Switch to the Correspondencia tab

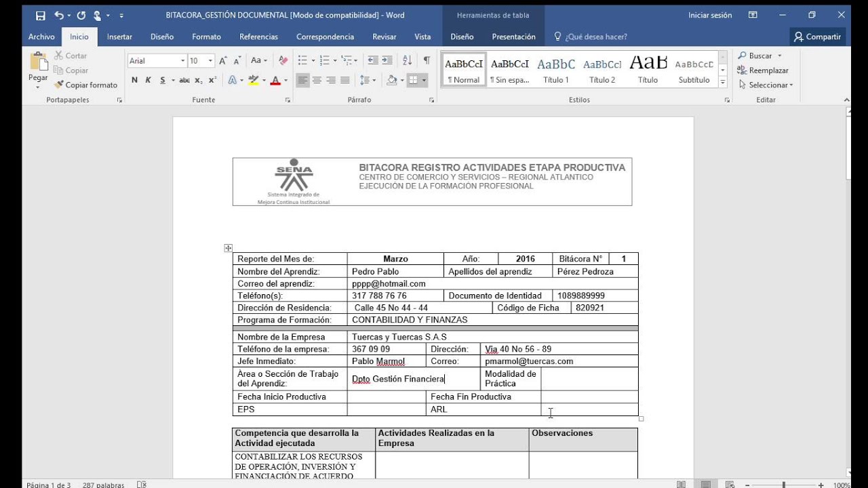pos(325,37)
